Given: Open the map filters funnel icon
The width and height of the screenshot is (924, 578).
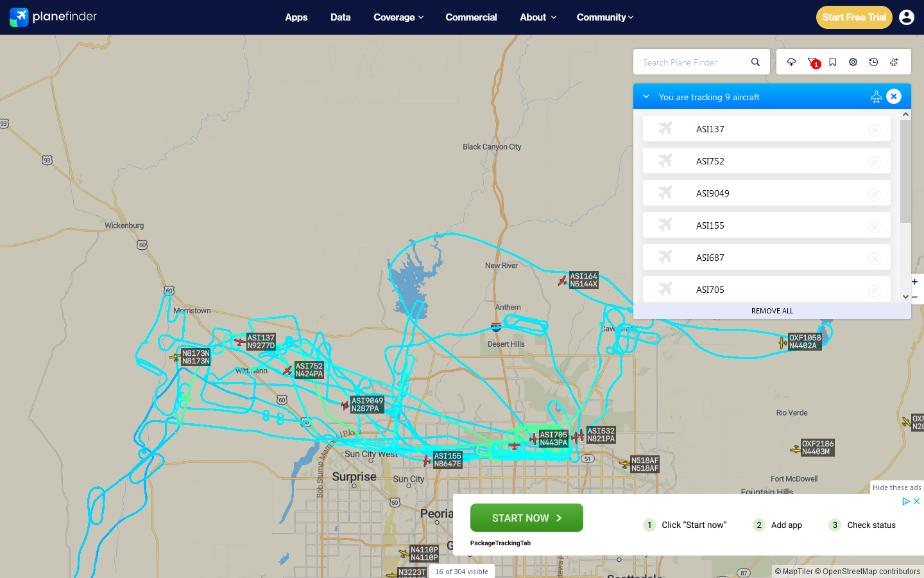Looking at the screenshot, I should (812, 62).
